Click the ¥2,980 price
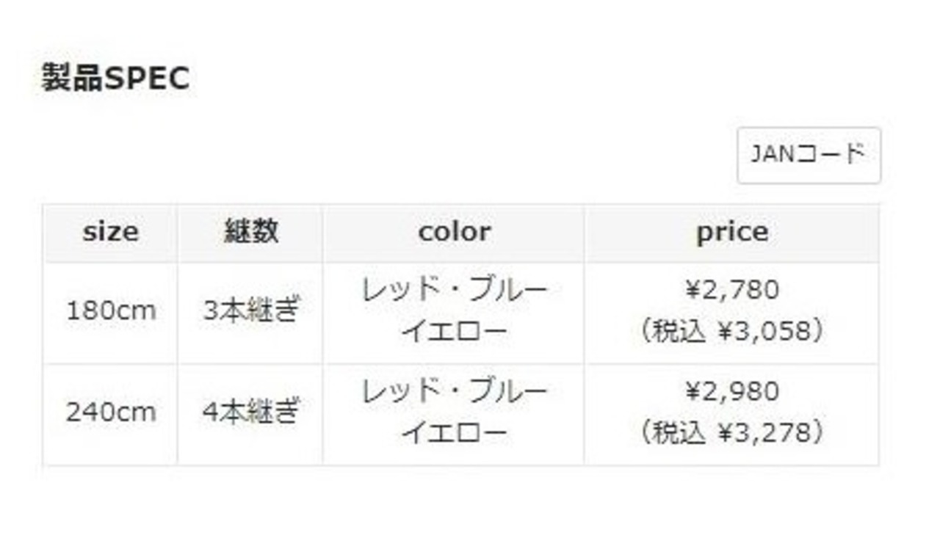 click(x=731, y=391)
